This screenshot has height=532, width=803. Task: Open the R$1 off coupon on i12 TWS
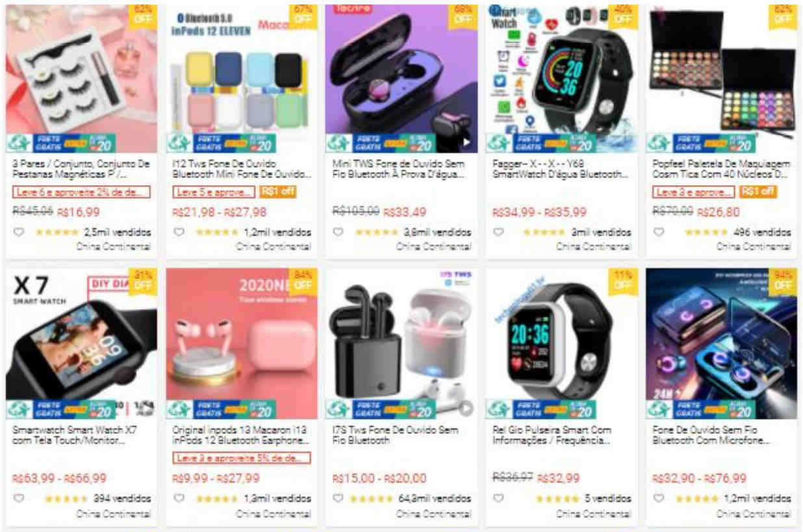coord(278,192)
